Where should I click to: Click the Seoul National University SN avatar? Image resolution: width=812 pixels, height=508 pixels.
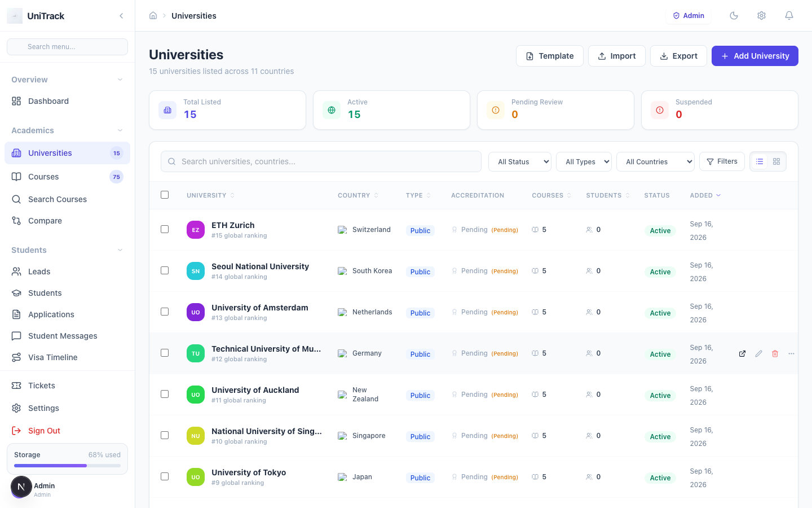click(x=196, y=271)
